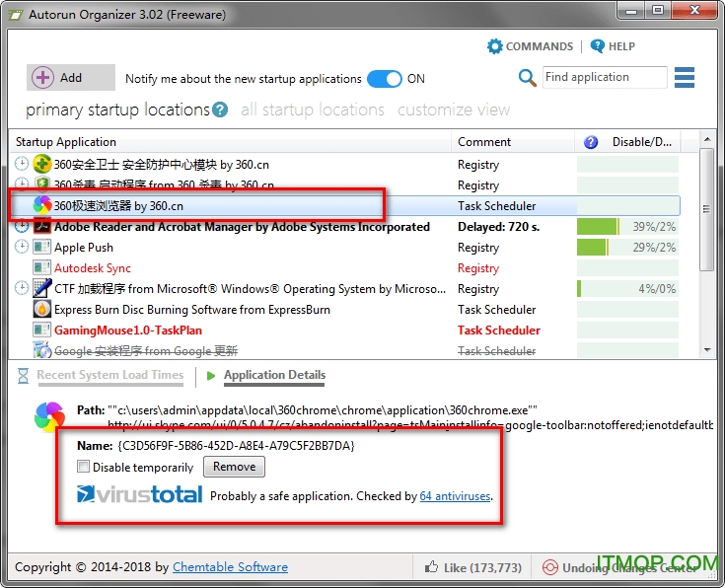Click the COMMANDS gear icon
The height and width of the screenshot is (588, 725).
495,46
